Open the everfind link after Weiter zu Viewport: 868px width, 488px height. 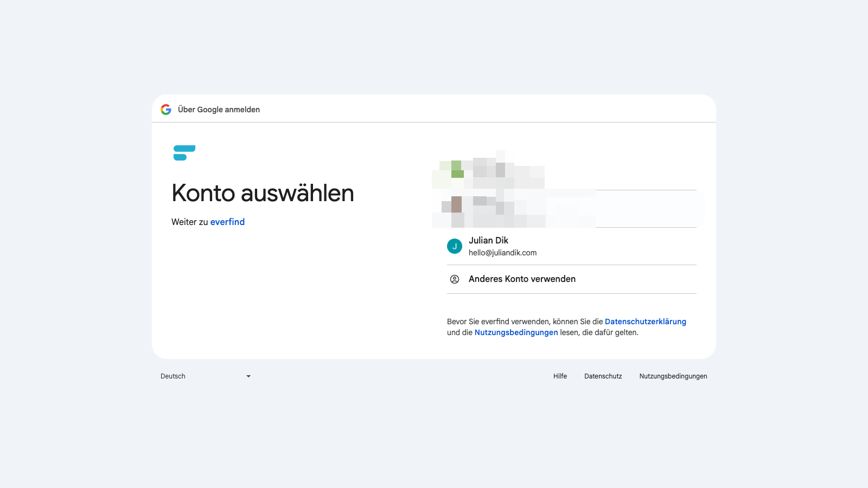tap(227, 222)
